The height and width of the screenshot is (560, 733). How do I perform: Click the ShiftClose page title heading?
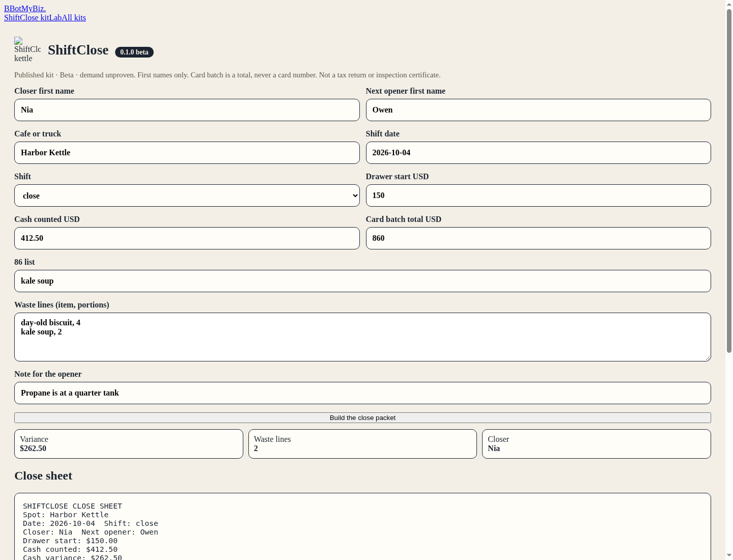[x=78, y=50]
